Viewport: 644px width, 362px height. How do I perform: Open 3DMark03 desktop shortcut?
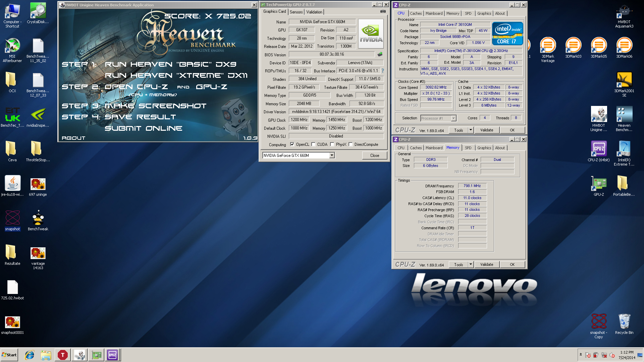(573, 48)
